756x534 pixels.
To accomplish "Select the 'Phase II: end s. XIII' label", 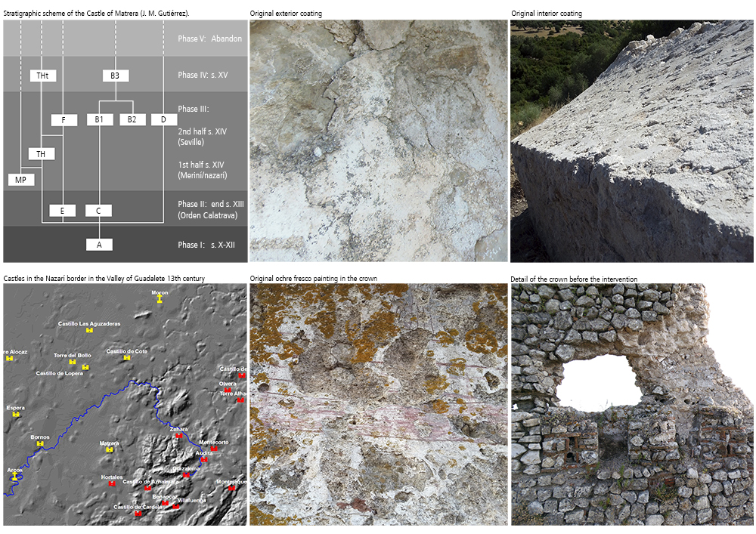I will pos(211,204).
